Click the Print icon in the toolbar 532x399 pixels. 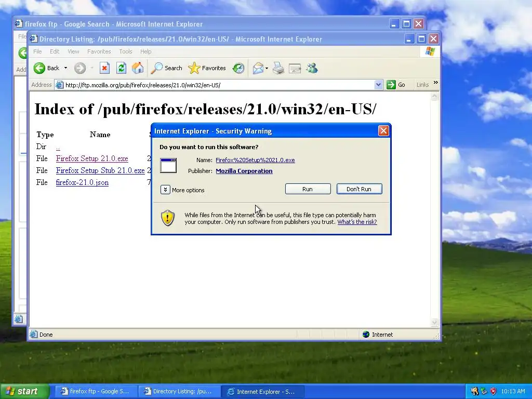[278, 68]
